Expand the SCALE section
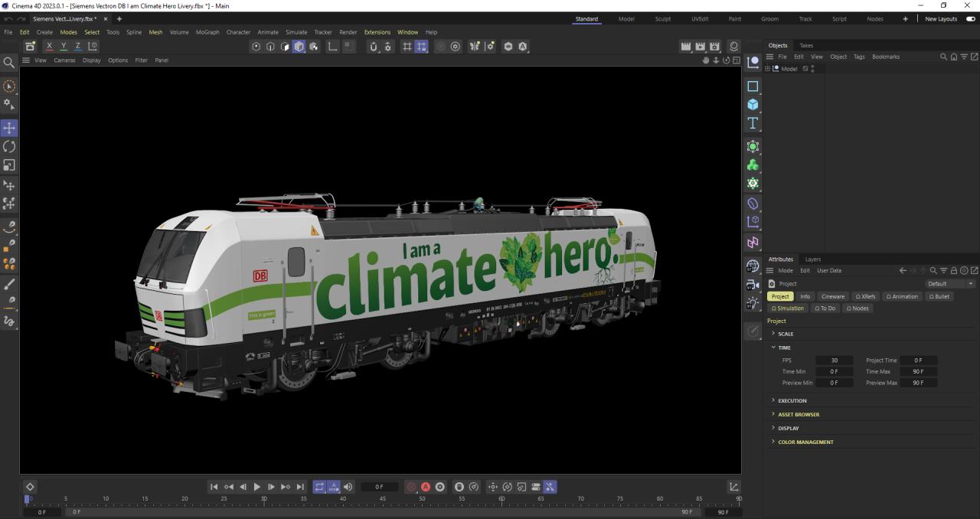The width and height of the screenshot is (980, 519). (x=786, y=334)
